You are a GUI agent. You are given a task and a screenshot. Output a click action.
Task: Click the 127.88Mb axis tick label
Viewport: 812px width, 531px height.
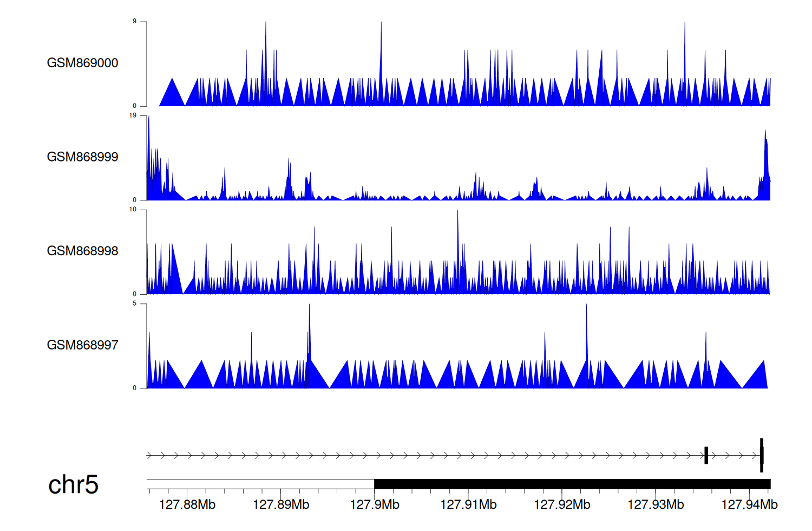click(x=187, y=505)
